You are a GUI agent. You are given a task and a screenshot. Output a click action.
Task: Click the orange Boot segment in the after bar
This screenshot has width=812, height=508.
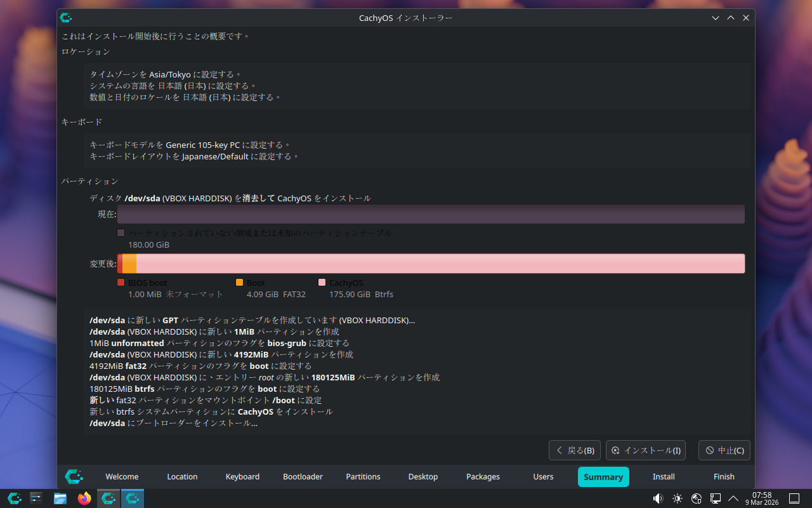pyautogui.click(x=129, y=264)
